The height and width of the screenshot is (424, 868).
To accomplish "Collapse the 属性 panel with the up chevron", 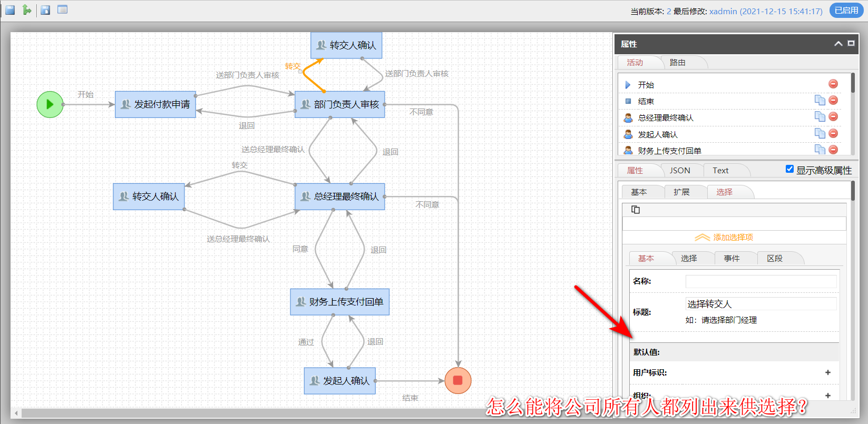I will pos(838,44).
